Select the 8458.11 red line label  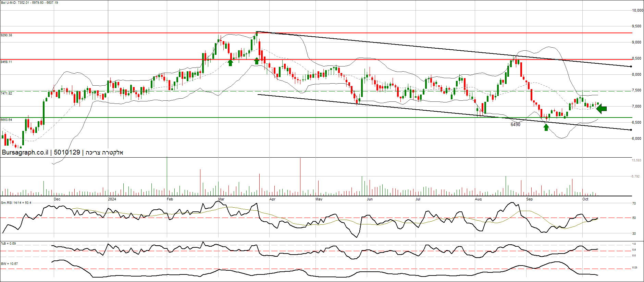7,62
